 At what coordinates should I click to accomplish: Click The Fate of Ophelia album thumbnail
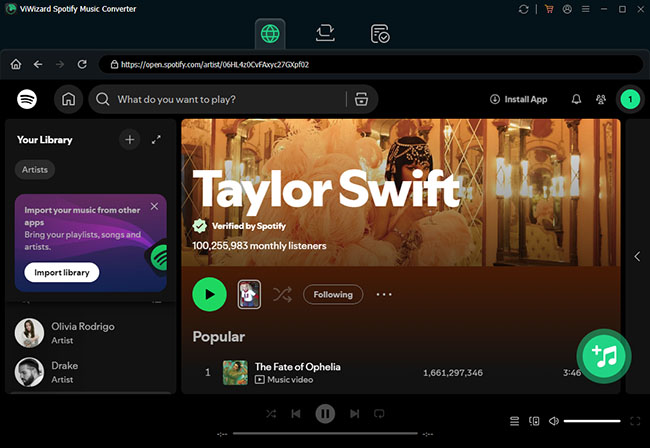(235, 372)
